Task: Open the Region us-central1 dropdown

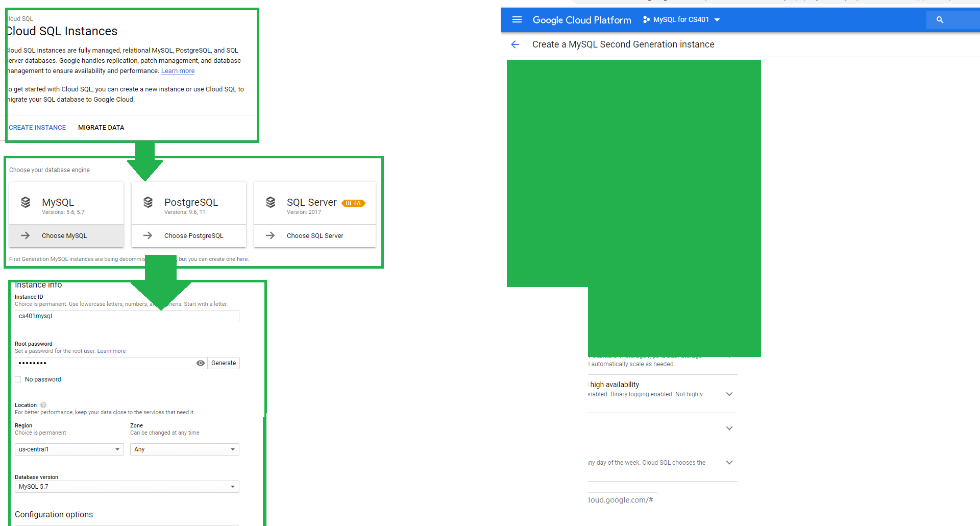Action: [x=69, y=449]
